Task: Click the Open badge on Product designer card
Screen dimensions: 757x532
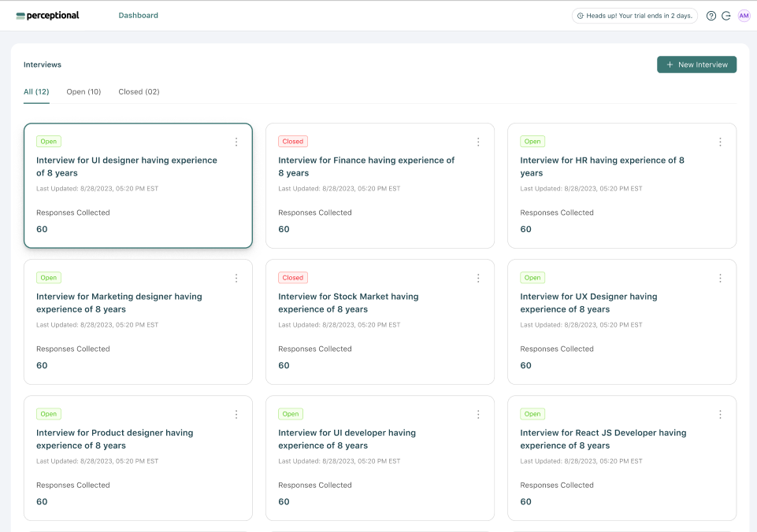Action: (48, 414)
